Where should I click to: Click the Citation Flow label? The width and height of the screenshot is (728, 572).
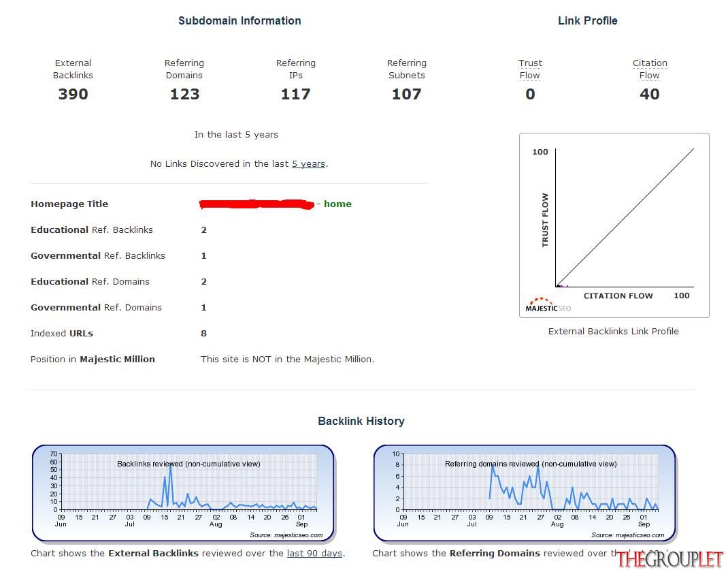click(650, 69)
